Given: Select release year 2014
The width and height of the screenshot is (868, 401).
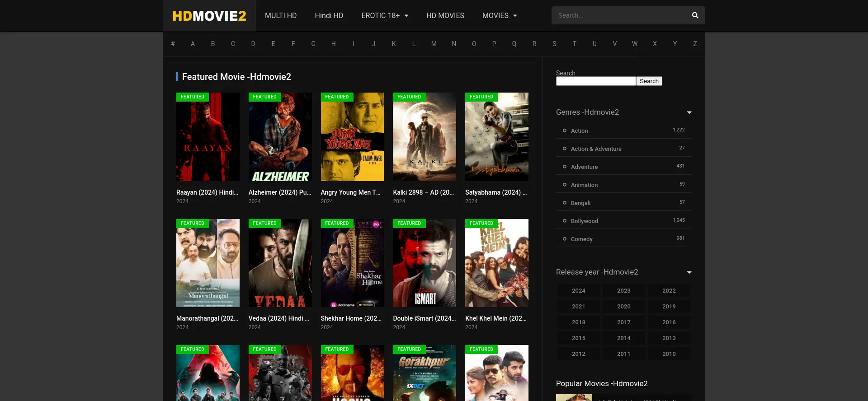Looking at the screenshot, I should click(x=624, y=338).
